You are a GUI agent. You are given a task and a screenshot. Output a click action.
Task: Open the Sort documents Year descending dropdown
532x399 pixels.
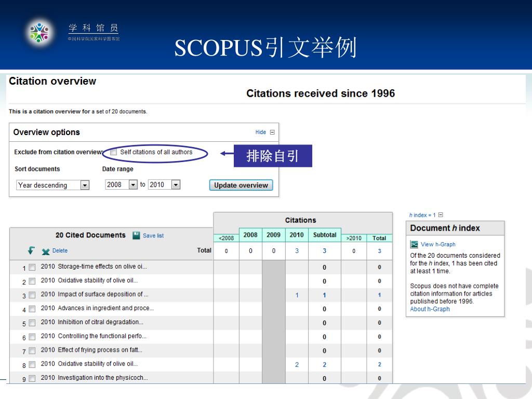click(52, 185)
